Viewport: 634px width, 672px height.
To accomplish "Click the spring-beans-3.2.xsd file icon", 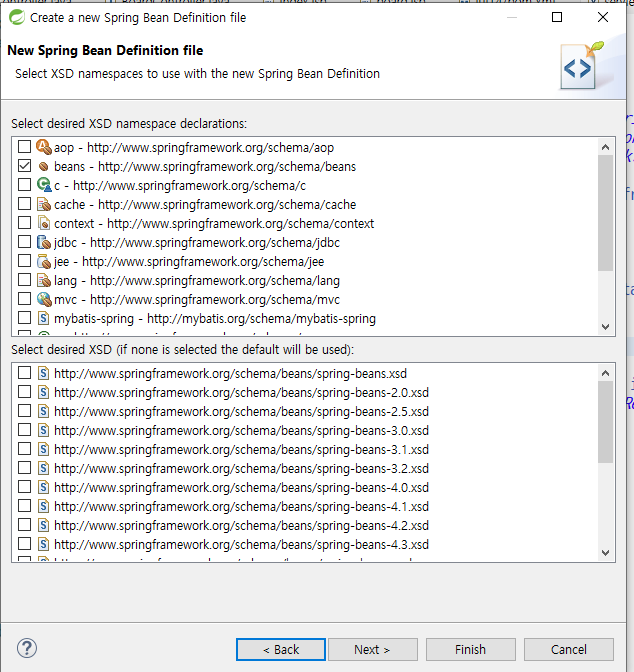I will point(43,468).
